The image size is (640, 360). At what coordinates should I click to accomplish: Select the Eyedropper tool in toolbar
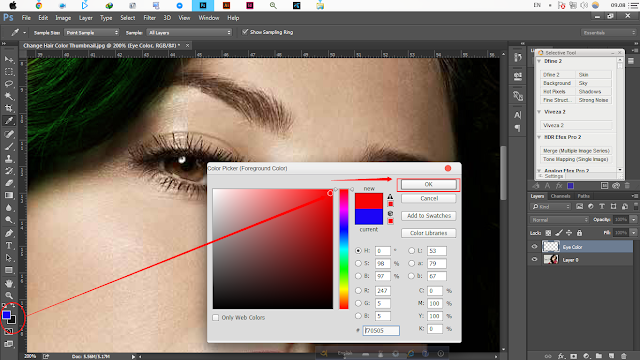tap(9, 121)
